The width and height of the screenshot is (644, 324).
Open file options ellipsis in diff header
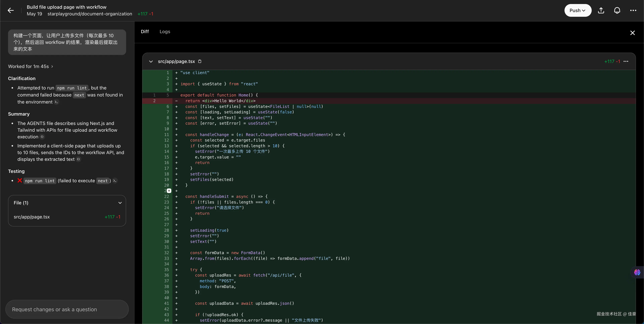[x=626, y=61]
